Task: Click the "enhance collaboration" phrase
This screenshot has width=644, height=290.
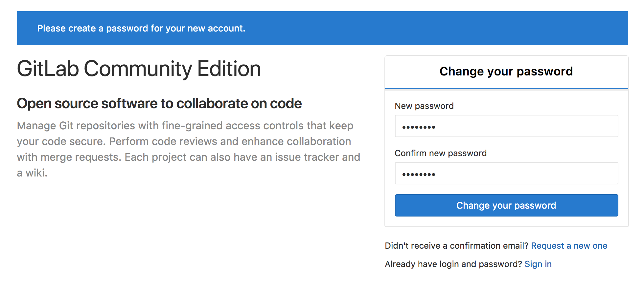Action: pyautogui.click(x=296, y=141)
